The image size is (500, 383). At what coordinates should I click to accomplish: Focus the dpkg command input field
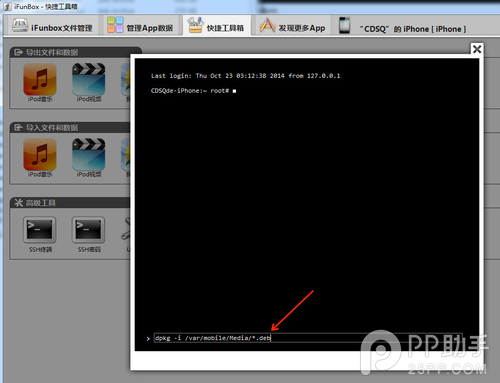point(308,338)
